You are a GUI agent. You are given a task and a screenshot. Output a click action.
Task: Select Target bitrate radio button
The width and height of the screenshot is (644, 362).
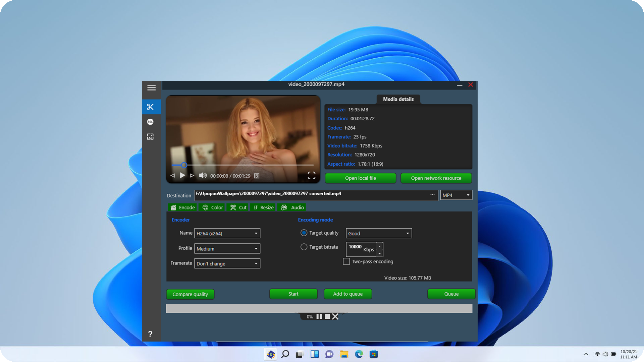pyautogui.click(x=304, y=247)
